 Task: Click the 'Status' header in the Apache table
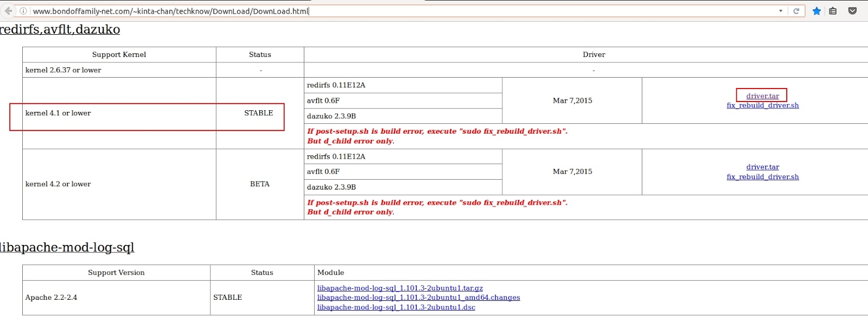pyautogui.click(x=262, y=273)
